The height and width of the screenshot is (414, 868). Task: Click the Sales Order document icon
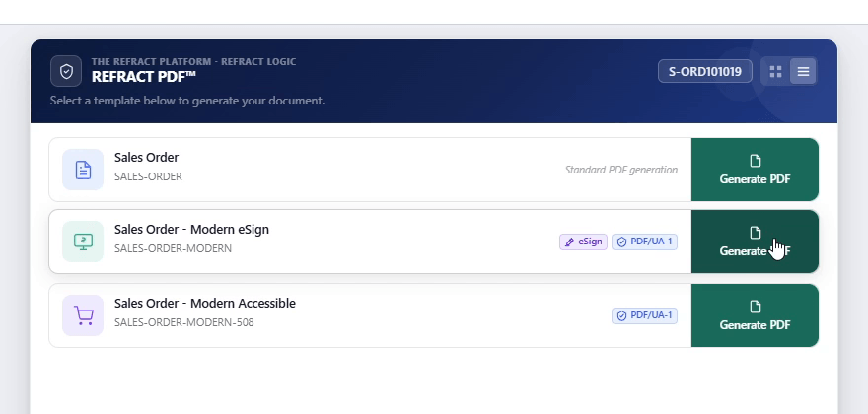tap(83, 170)
